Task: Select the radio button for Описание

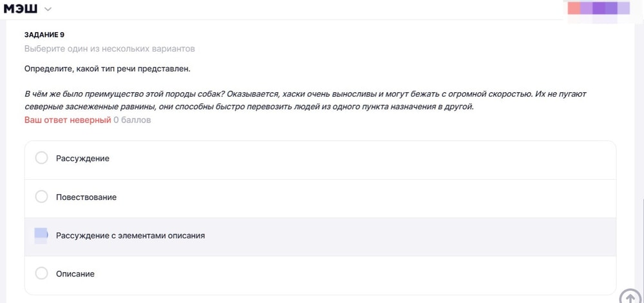Action: pos(41,273)
